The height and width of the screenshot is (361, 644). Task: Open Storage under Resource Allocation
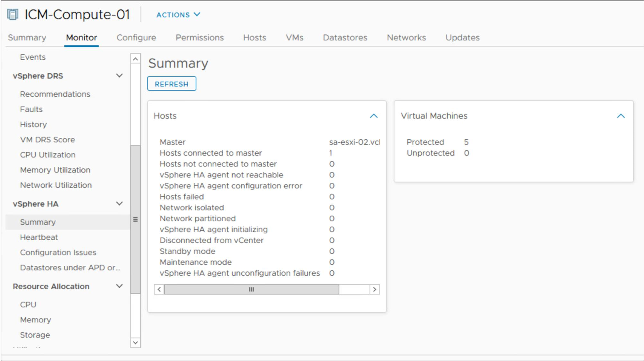(35, 335)
